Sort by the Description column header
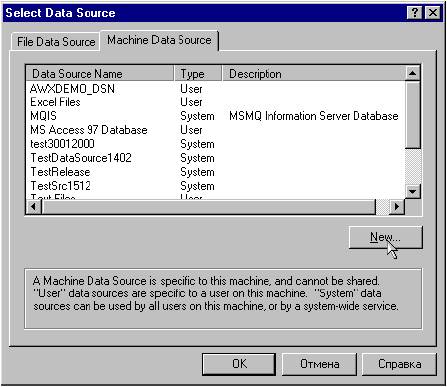Image resolution: width=447 pixels, height=387 pixels. point(314,74)
